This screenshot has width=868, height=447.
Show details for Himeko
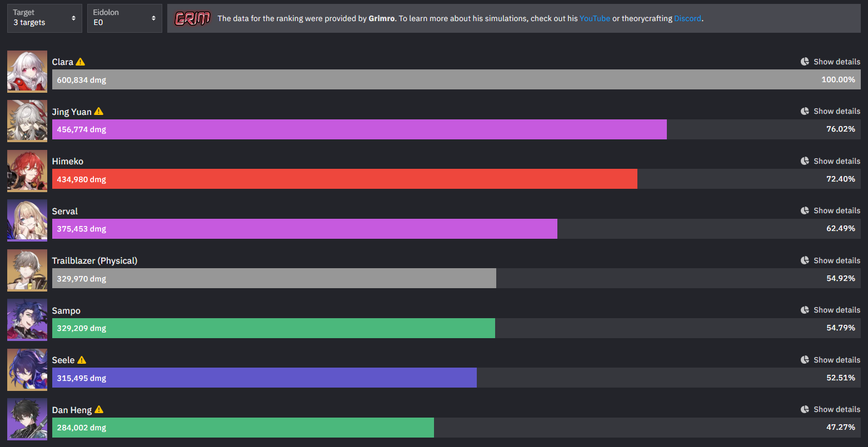click(x=830, y=161)
